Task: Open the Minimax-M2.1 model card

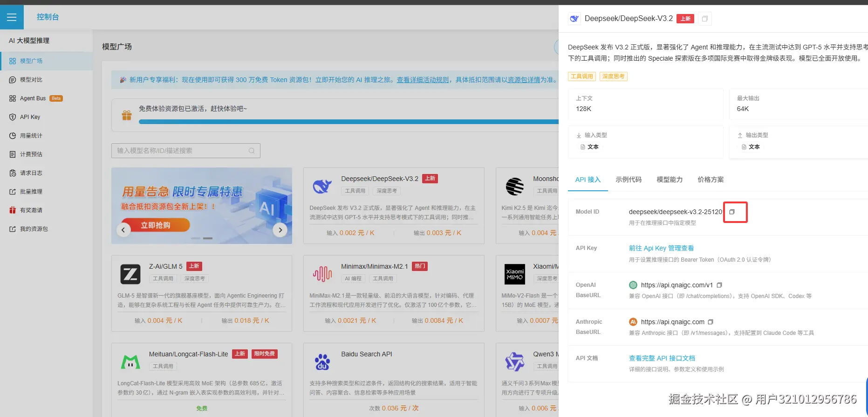Action: [394, 293]
